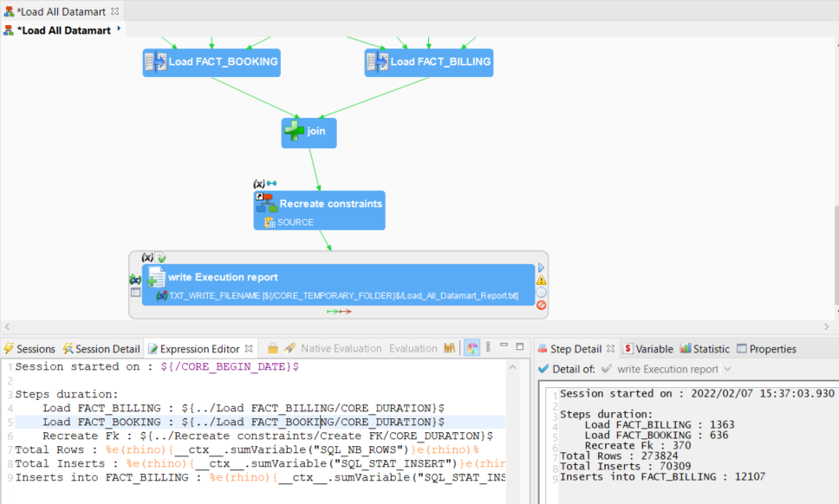The height and width of the screenshot is (504, 839).
Task: Open the Expression Editor view menu dots
Action: 488,347
